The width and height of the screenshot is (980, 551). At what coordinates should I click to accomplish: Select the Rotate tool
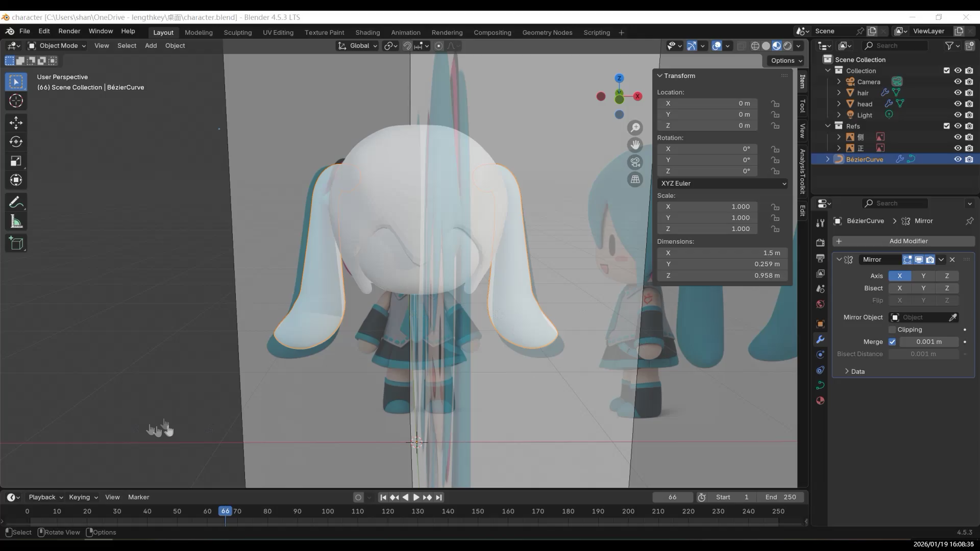16,142
